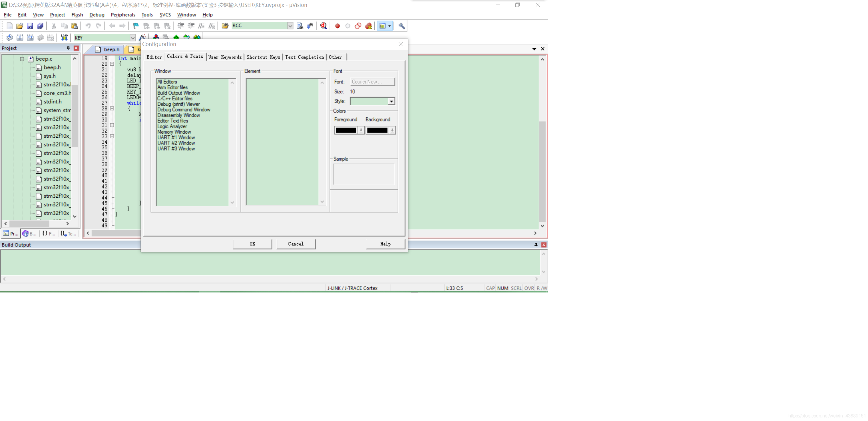
Task: Select sys.h in Project tree
Action: [49, 76]
